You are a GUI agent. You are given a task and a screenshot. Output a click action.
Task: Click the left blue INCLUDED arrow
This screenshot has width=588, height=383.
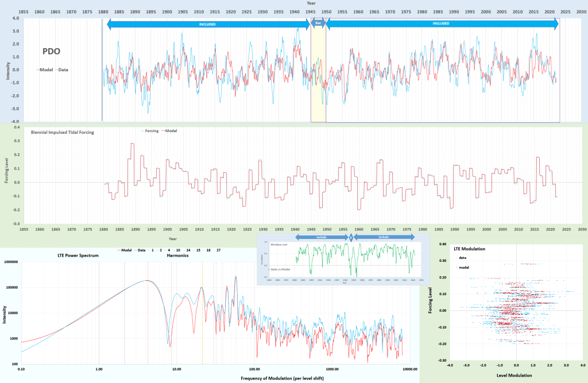click(208, 24)
